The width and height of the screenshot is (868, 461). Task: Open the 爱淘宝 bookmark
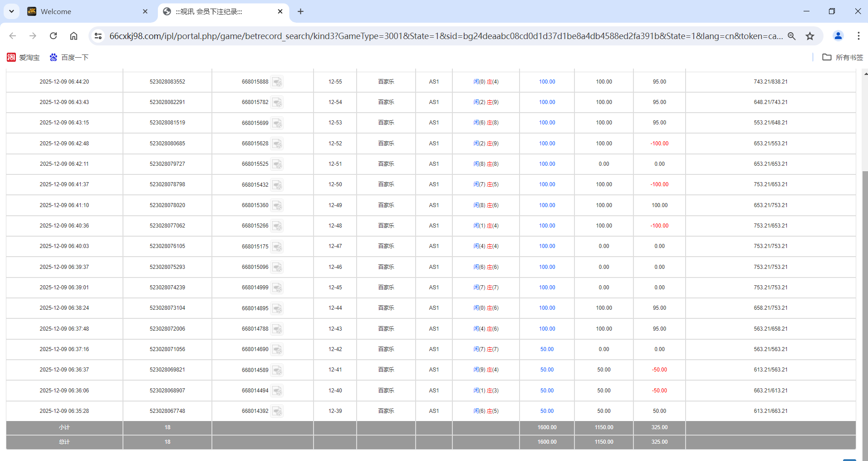tap(23, 57)
